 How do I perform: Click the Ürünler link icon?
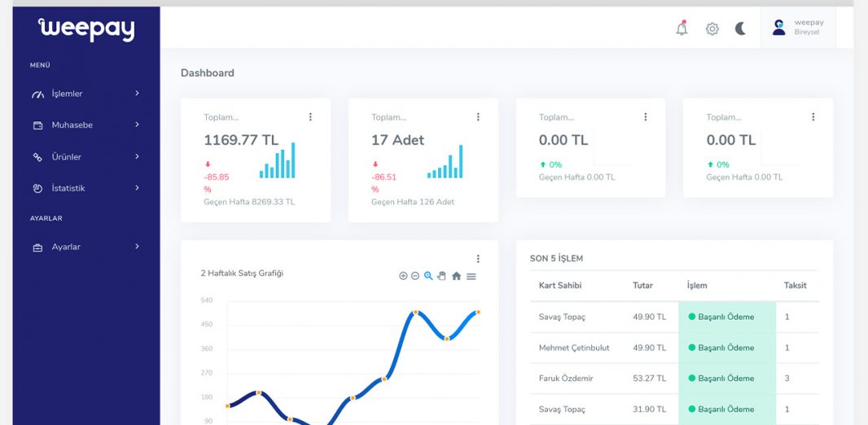(x=37, y=157)
